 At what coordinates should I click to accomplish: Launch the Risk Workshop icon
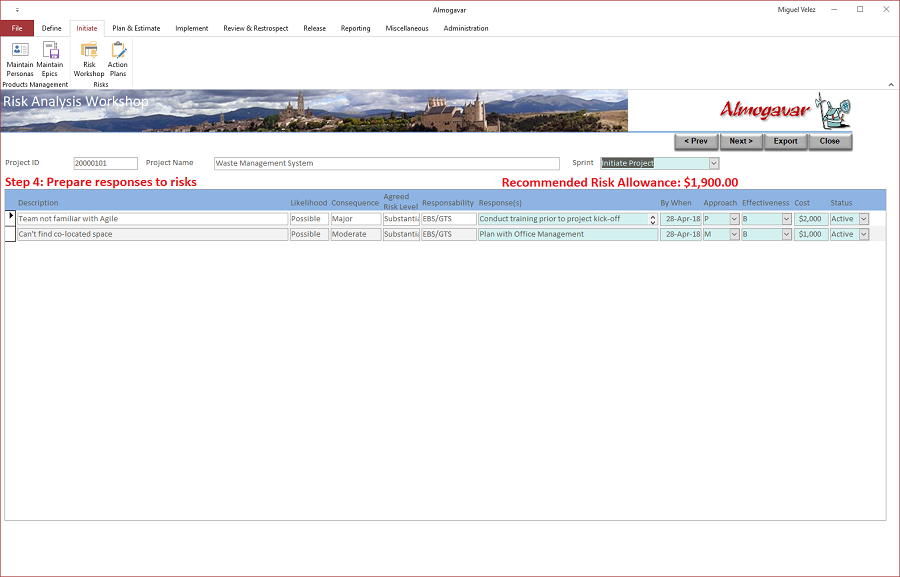point(89,59)
